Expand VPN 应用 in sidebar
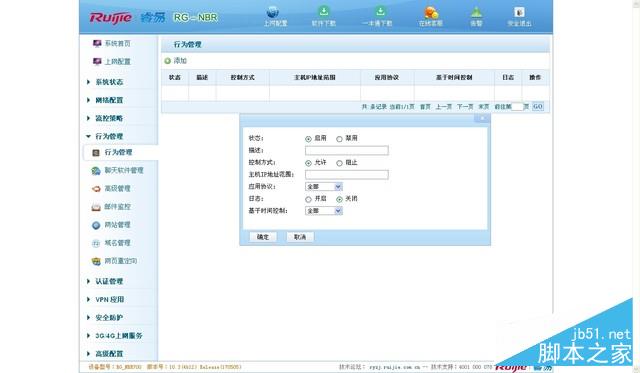 109,299
